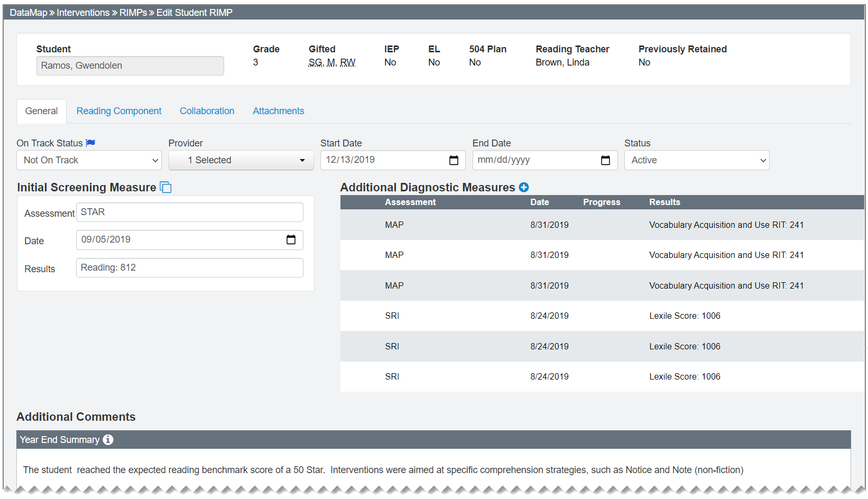Image resolution: width=868 pixels, height=499 pixels.
Task: Add a new Additional Diagnostic Measure
Action: (523, 187)
